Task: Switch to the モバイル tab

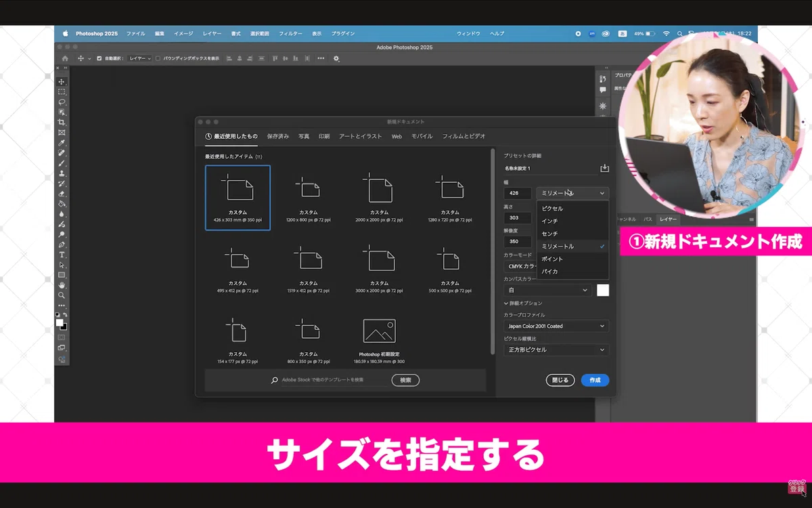Action: (422, 136)
